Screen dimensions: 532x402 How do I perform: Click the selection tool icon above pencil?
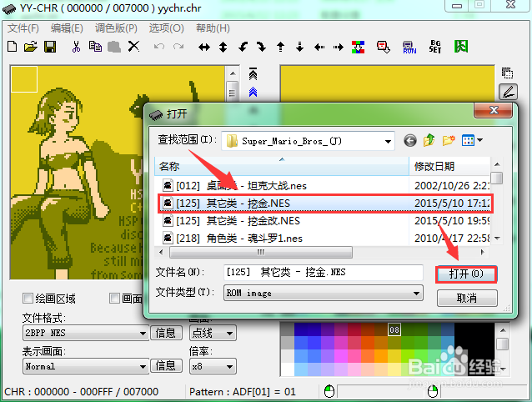(x=507, y=73)
